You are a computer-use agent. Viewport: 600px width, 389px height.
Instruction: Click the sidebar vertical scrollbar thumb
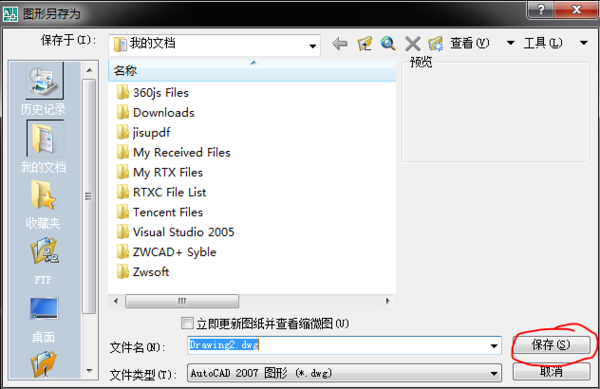89,196
